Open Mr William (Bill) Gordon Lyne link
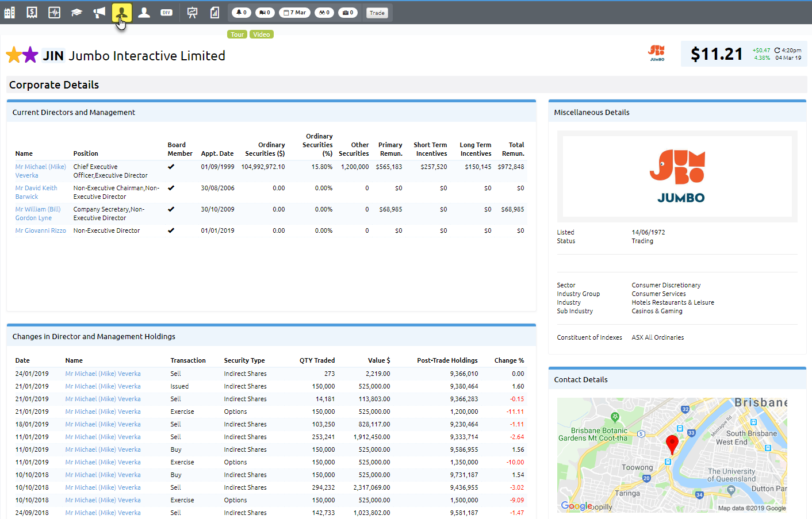This screenshot has width=812, height=519. (x=38, y=213)
